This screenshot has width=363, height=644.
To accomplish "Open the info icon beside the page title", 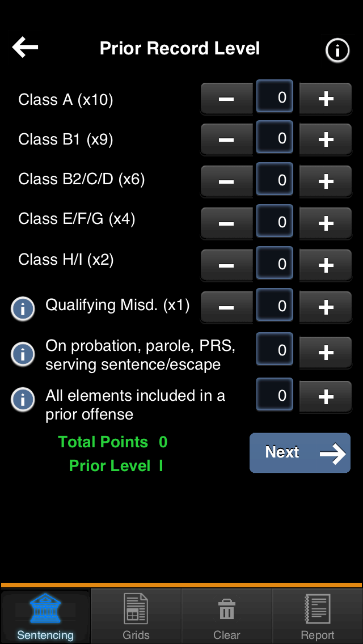I will pos(337,51).
